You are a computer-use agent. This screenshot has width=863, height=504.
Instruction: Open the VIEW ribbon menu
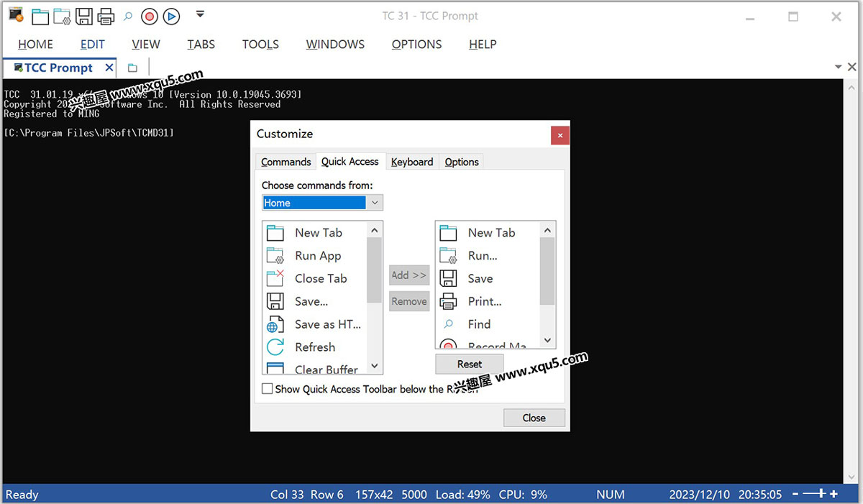click(146, 45)
